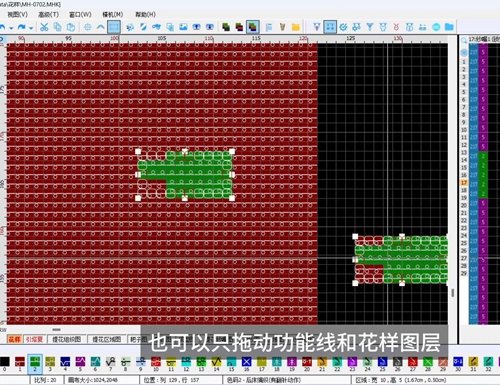The image size is (500, 385).
Task: Click the Copy icon in toolbar
Action: pos(57,27)
